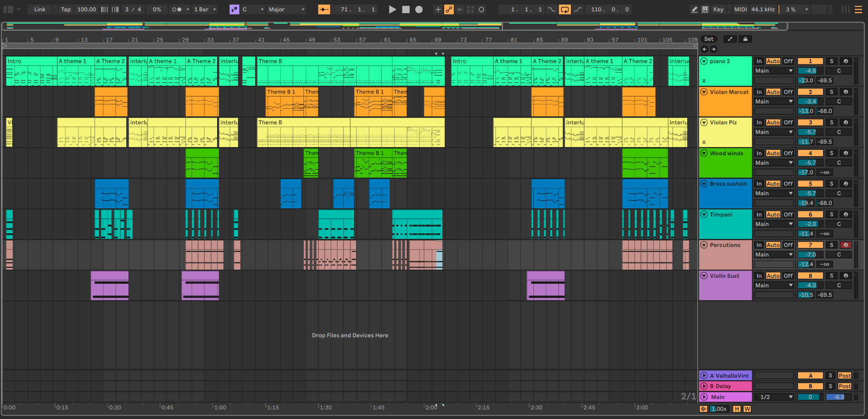Viewport: 868px width, 419px height.
Task: Adjust Percutions track volume slider
Action: click(x=810, y=255)
